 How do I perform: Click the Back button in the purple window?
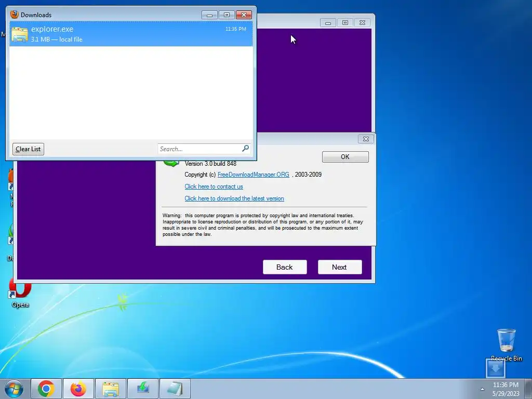[x=285, y=267]
